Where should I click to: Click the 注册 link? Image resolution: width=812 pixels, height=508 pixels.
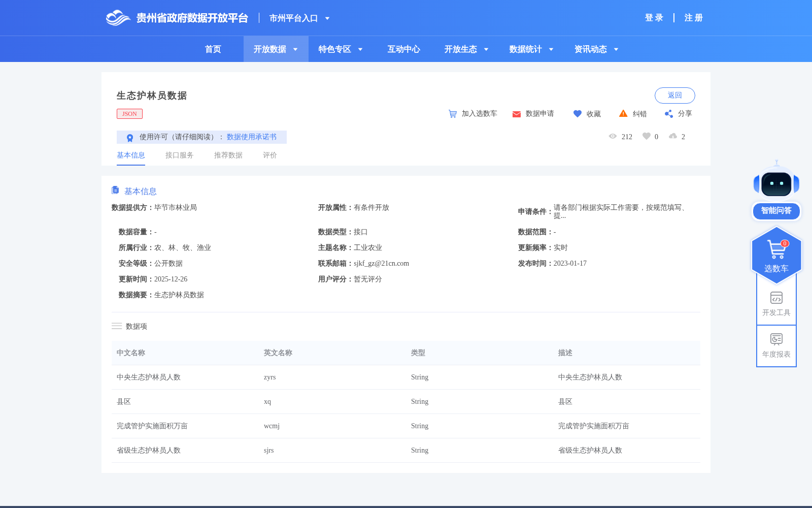694,18
